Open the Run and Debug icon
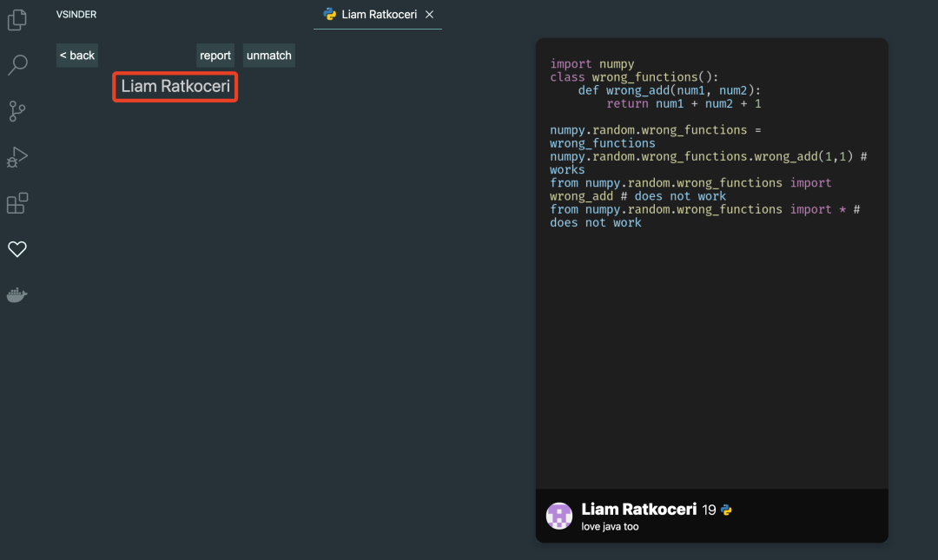The image size is (938, 560). tap(17, 157)
